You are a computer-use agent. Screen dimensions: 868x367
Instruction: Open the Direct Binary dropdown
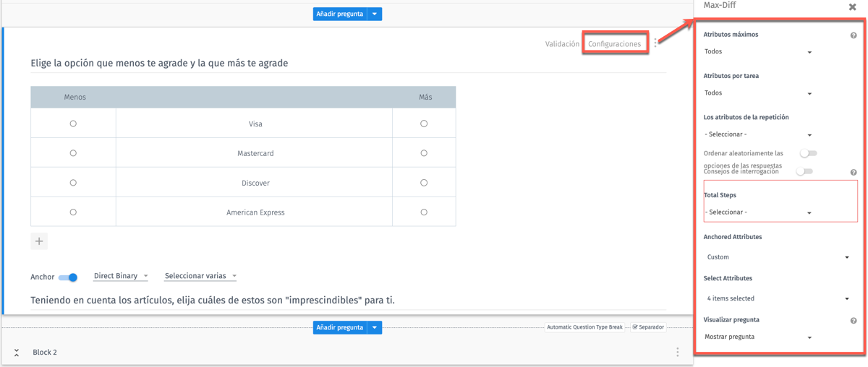121,276
